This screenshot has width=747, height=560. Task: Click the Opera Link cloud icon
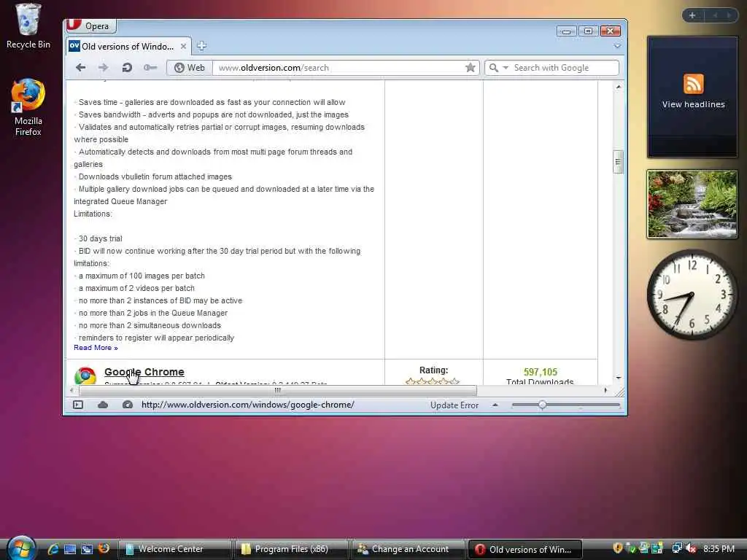tap(103, 405)
